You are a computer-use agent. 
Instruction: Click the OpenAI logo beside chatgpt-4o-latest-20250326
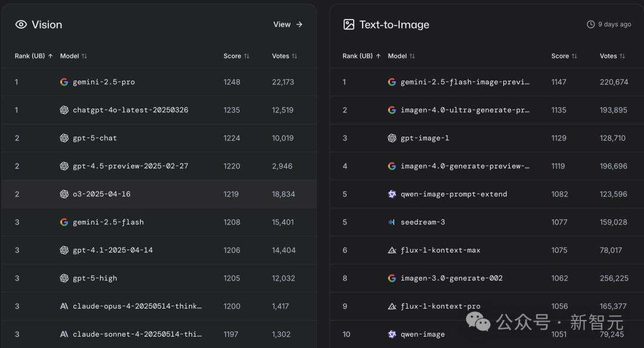[x=64, y=110]
